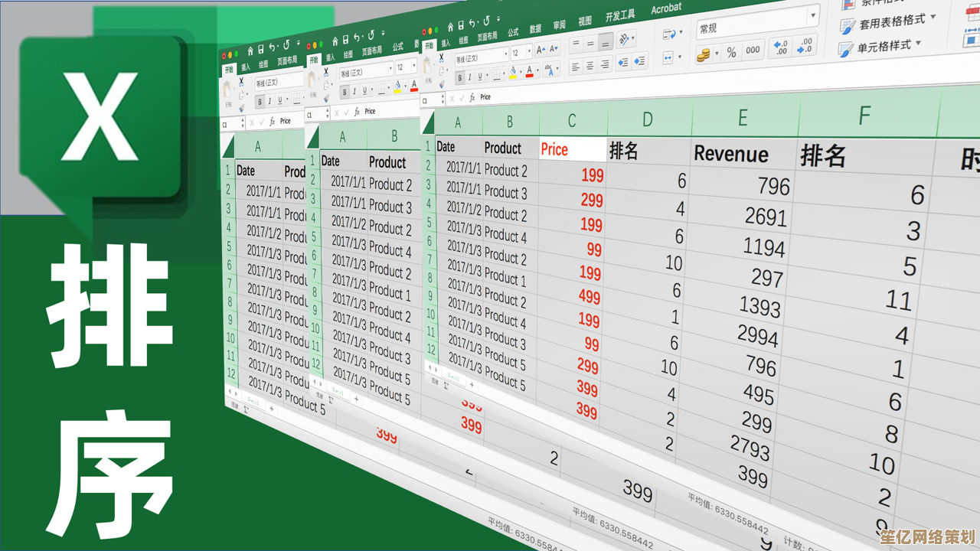Viewport: 980px width, 551px height.
Task: Toggle align left in the front window
Action: 575,67
